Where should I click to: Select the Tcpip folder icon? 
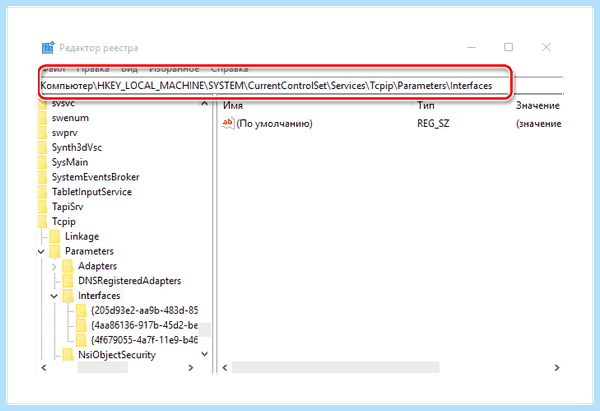click(43, 222)
